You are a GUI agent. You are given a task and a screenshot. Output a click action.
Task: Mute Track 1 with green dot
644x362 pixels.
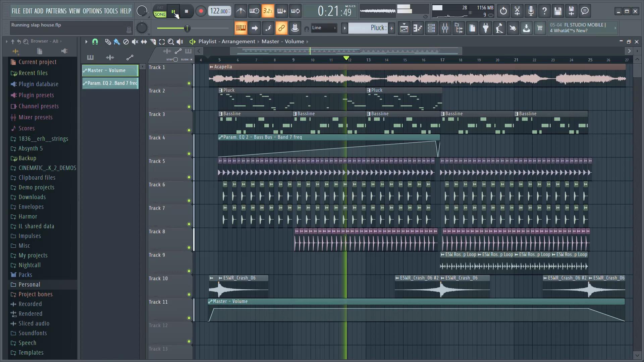click(x=189, y=83)
